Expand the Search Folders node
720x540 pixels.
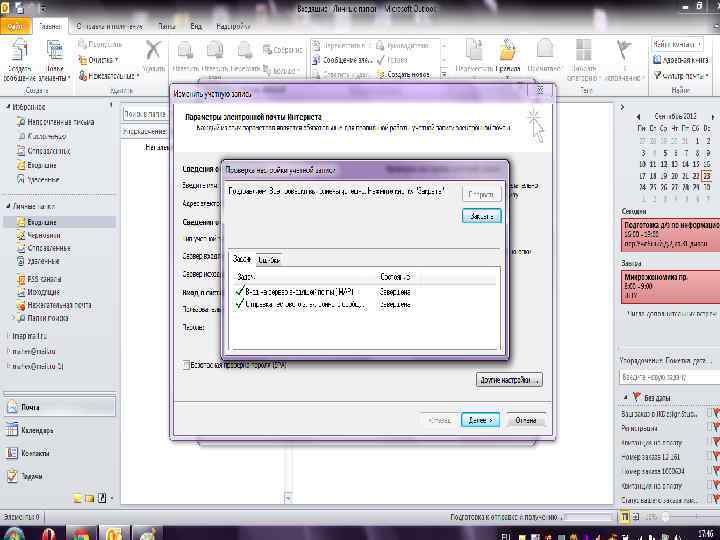click(x=12, y=318)
